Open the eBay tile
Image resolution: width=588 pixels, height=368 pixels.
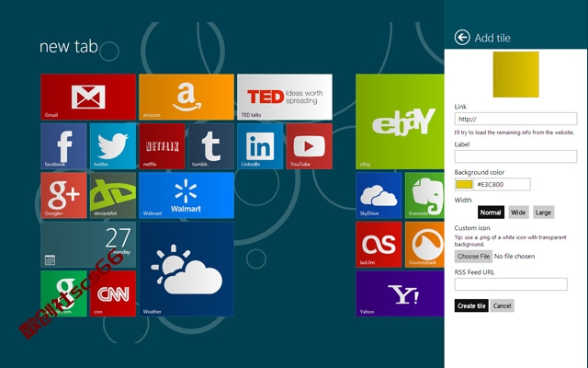(x=401, y=121)
